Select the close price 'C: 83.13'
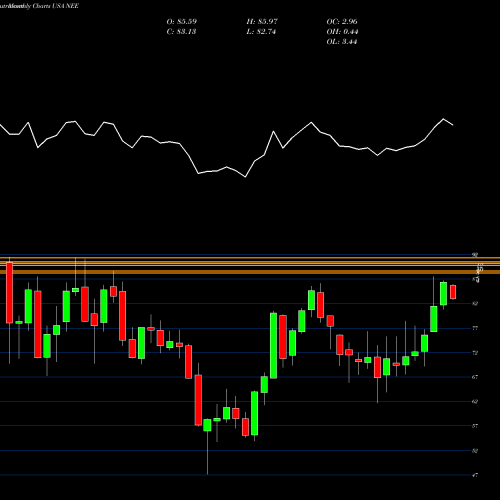This screenshot has width=500, height=500. (x=181, y=32)
